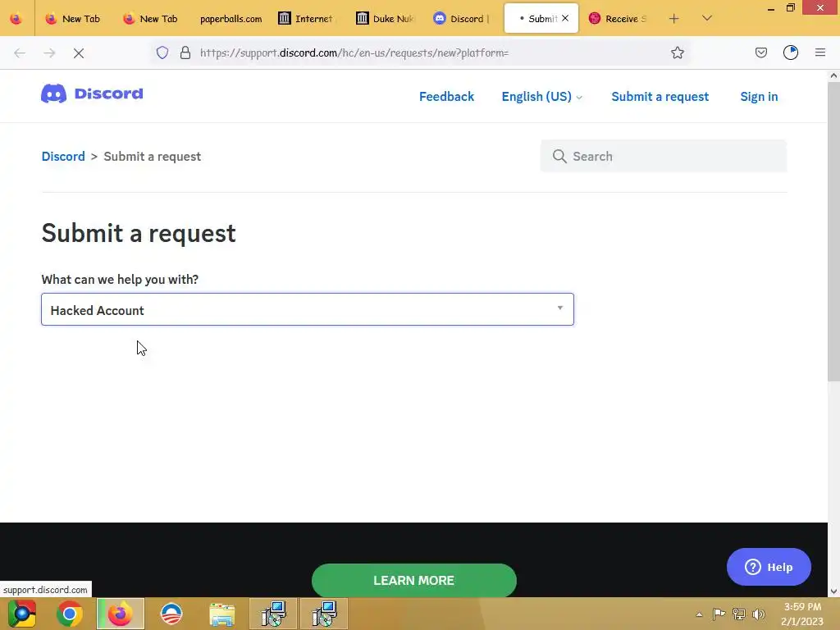840x630 pixels.
Task: Click the LEARN MORE green button
Action: tap(414, 580)
